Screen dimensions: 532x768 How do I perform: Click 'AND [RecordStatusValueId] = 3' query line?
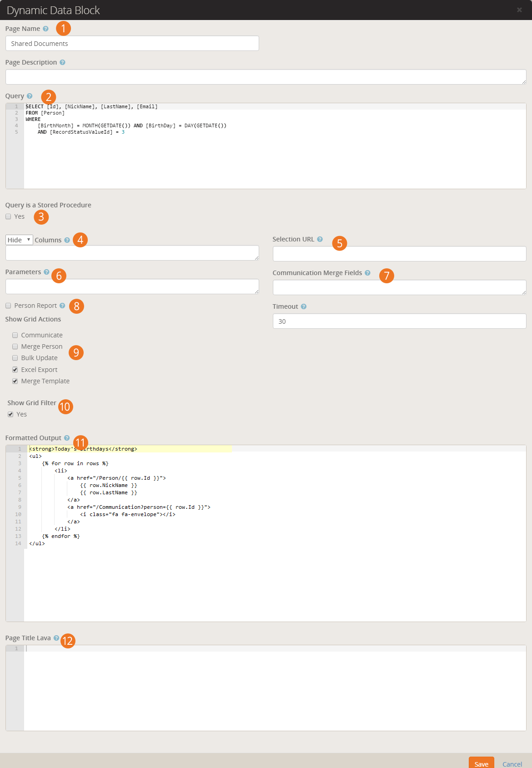coord(81,132)
